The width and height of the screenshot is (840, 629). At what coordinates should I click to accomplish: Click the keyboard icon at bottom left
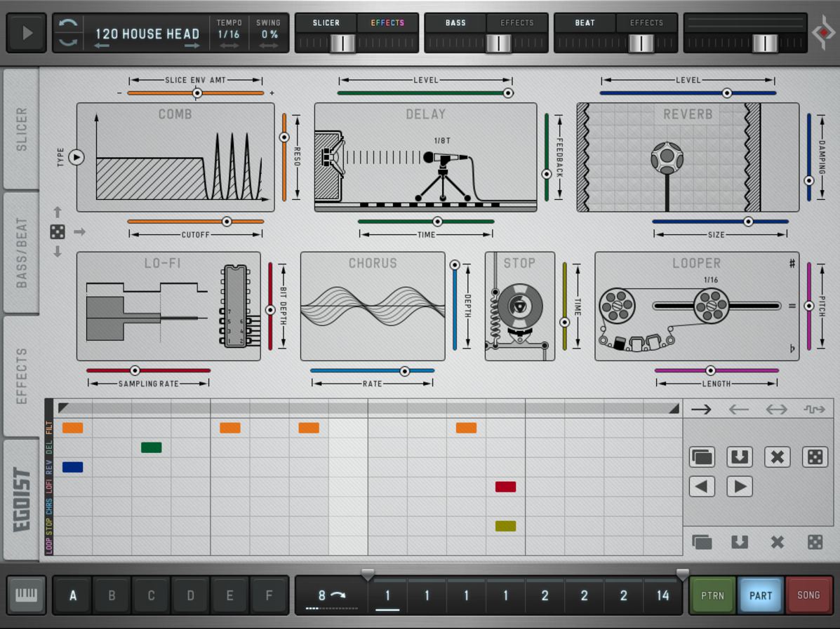(27, 595)
